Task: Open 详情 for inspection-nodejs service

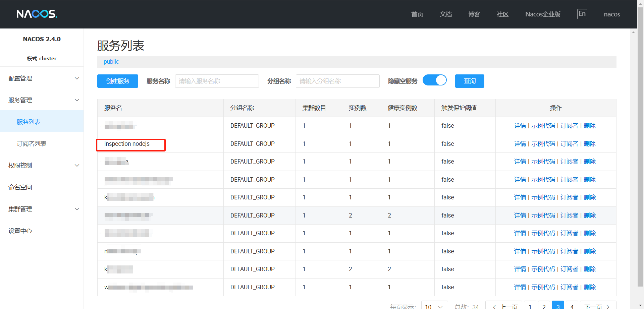Action: click(x=520, y=144)
